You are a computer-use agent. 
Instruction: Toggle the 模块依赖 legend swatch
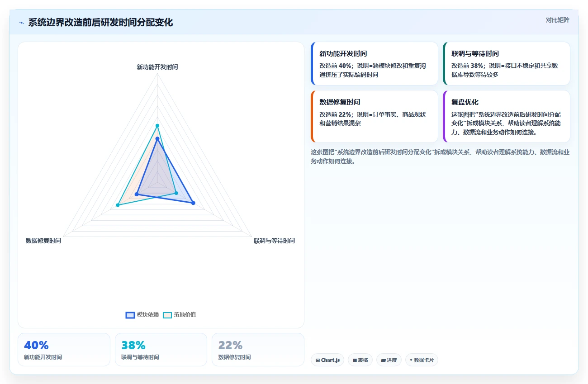coord(130,315)
